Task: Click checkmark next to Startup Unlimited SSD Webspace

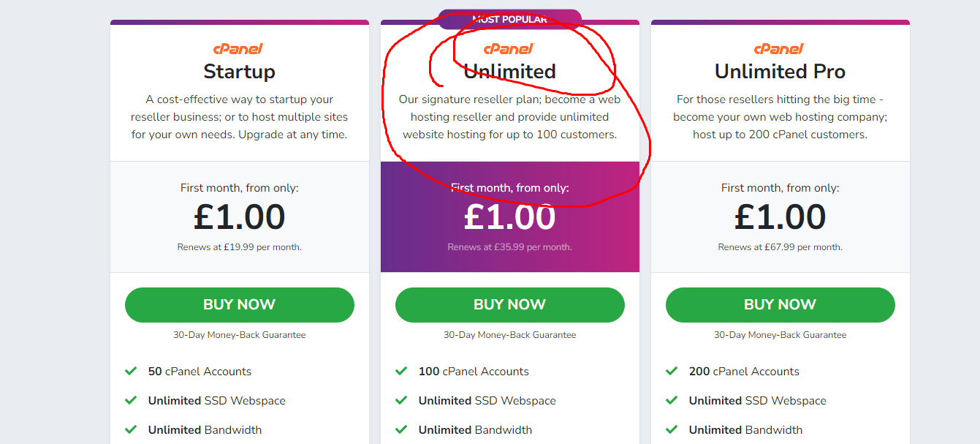Action: tap(132, 400)
